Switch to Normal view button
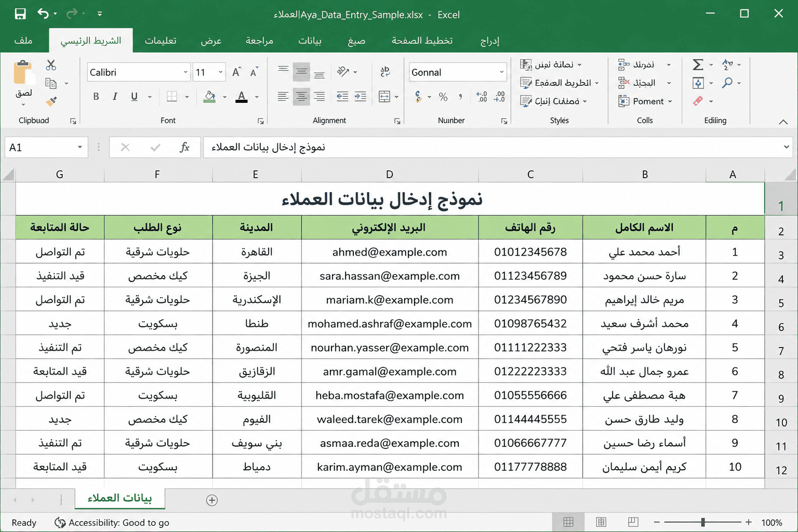This screenshot has width=798, height=532. [x=568, y=522]
